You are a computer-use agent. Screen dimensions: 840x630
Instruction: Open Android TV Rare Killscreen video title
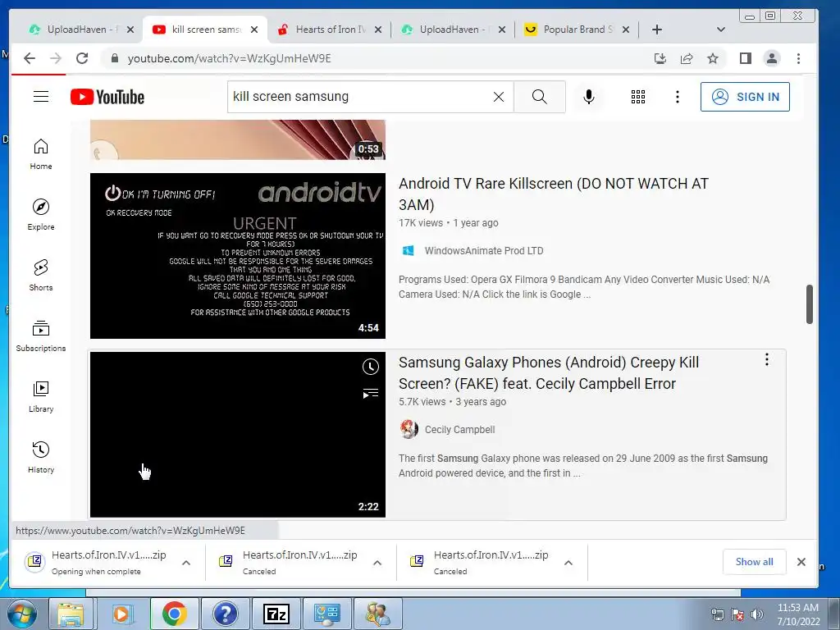click(x=554, y=194)
